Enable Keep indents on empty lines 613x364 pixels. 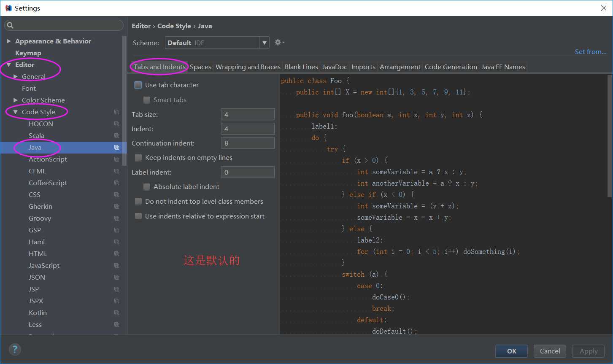point(138,158)
